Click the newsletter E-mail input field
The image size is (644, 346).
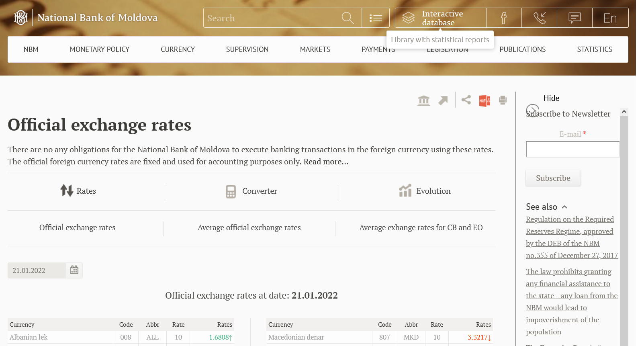point(572,149)
